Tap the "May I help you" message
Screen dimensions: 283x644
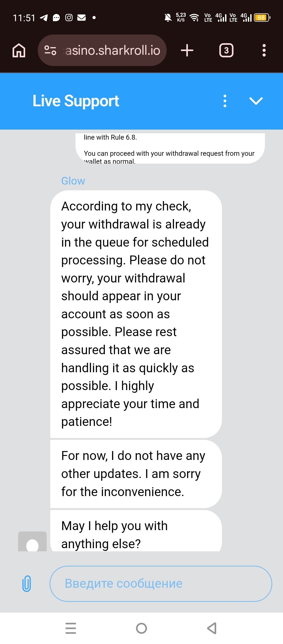tap(136, 534)
